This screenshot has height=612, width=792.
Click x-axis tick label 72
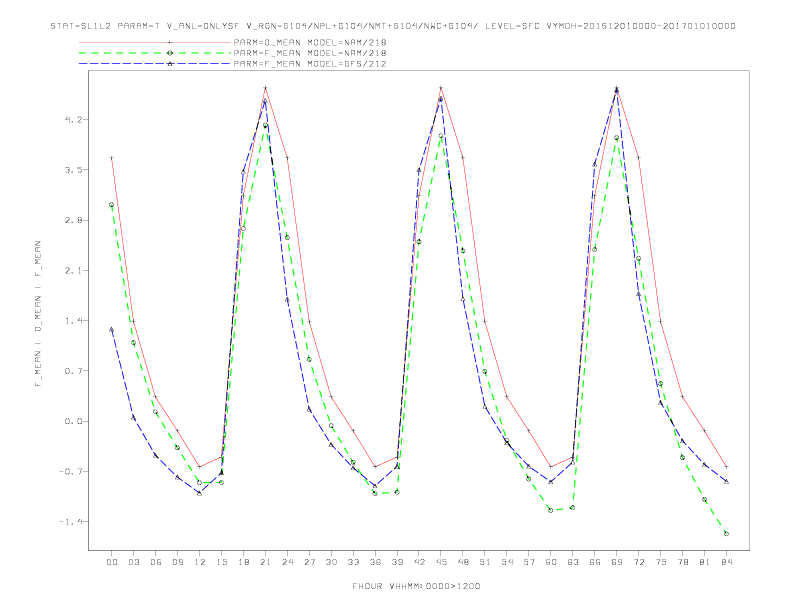[639, 562]
